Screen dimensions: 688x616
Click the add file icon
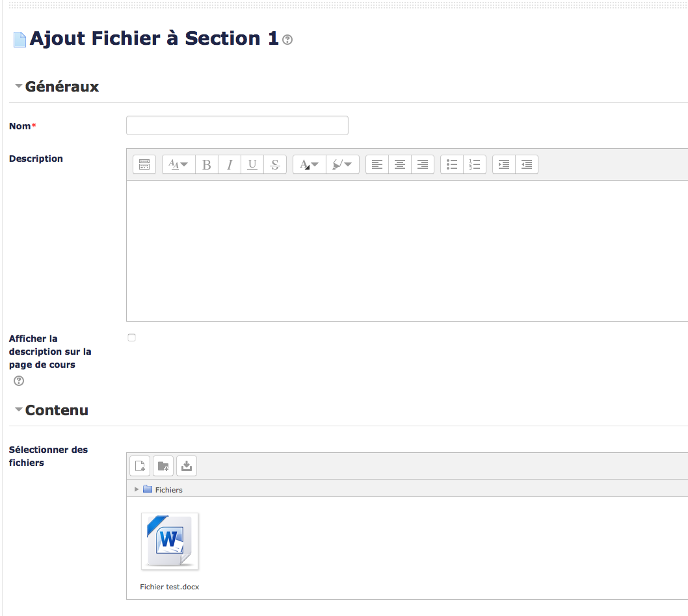tap(140, 465)
